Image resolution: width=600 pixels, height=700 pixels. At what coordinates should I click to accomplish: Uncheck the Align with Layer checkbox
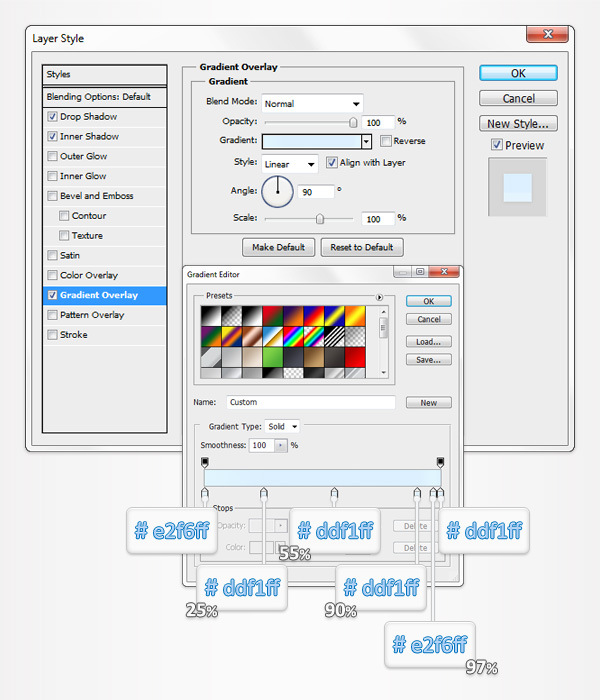332,163
